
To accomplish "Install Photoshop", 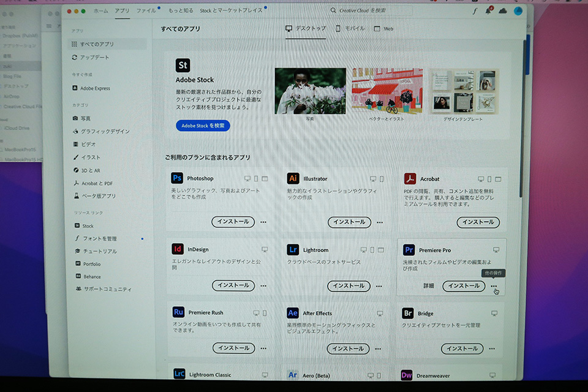I will tap(233, 222).
